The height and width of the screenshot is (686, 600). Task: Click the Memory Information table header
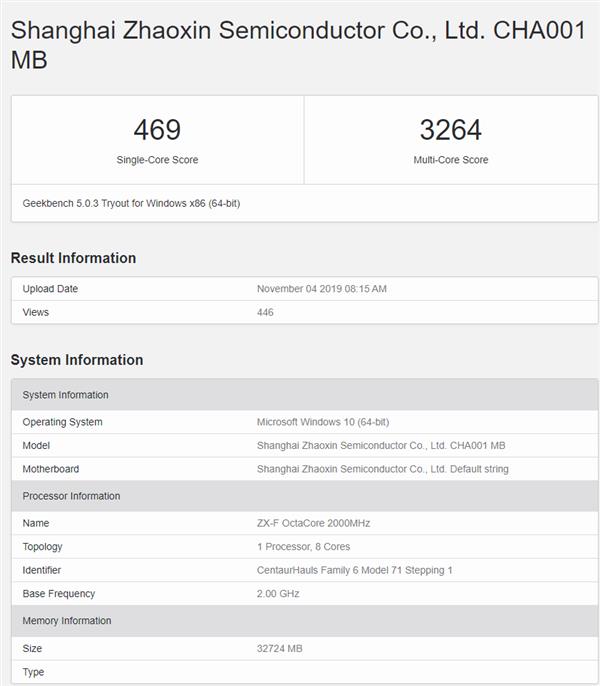[x=66, y=621]
